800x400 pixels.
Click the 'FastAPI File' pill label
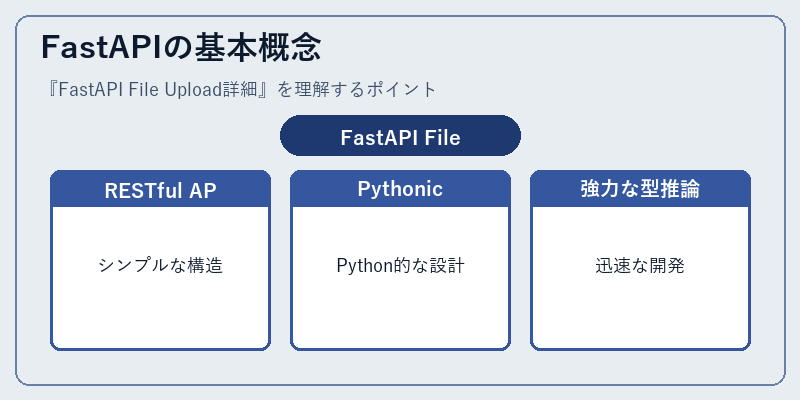[401, 136]
